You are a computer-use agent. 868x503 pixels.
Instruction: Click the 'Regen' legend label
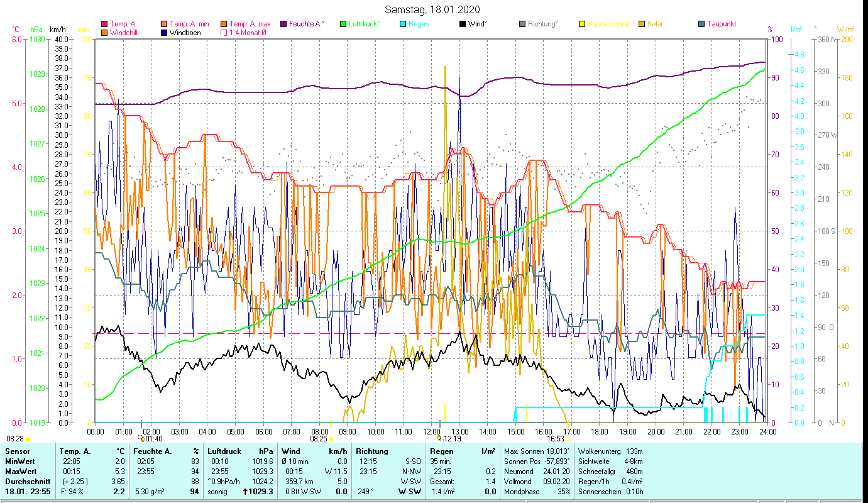(x=419, y=24)
